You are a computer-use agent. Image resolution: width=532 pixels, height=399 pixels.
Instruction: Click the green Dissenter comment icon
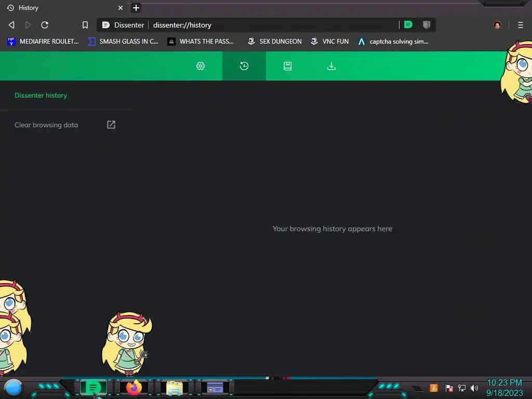(x=408, y=24)
